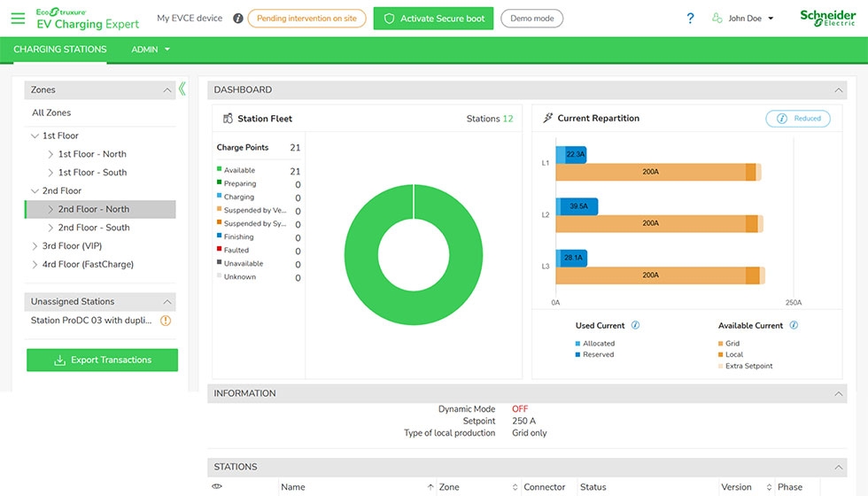Toggle Demo mode

(531, 19)
